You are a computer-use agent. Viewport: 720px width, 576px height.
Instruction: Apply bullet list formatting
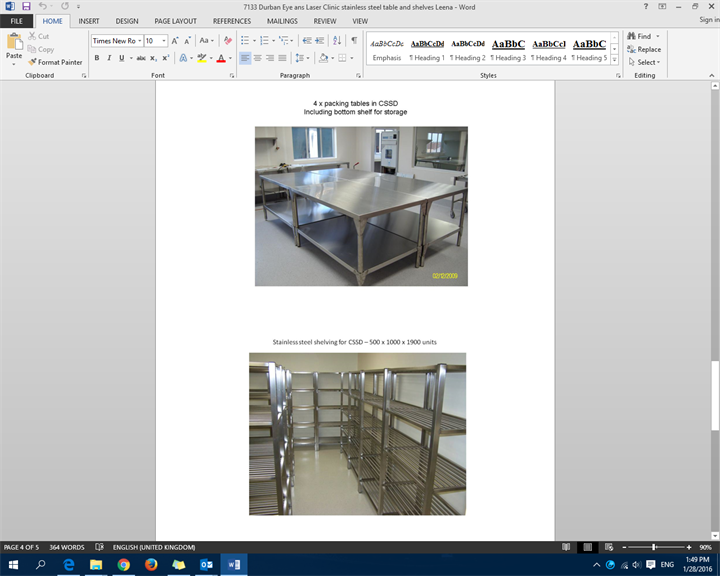point(246,40)
